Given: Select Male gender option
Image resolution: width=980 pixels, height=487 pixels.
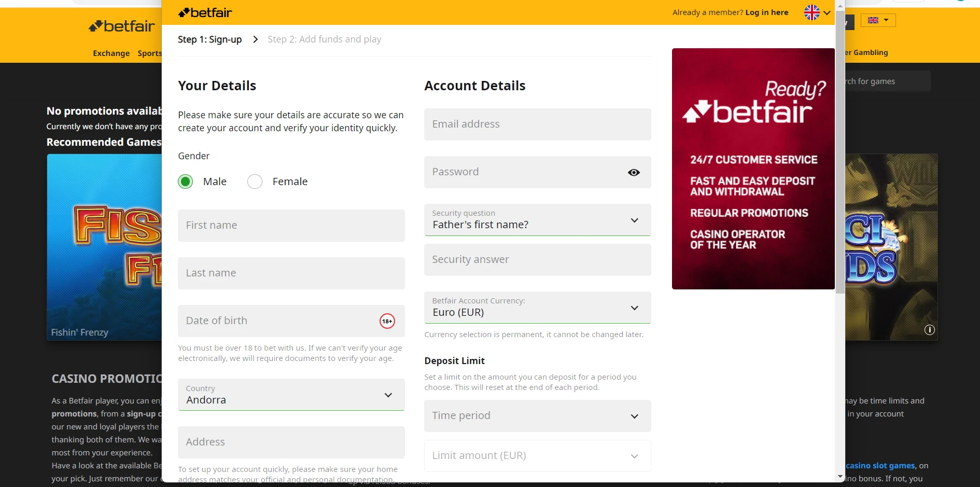Looking at the screenshot, I should coord(186,182).
